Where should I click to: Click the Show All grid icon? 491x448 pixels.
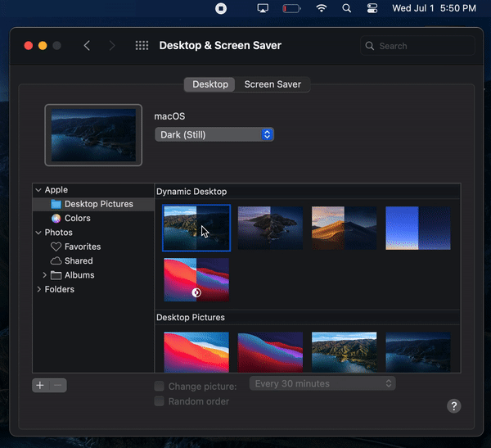tap(142, 46)
